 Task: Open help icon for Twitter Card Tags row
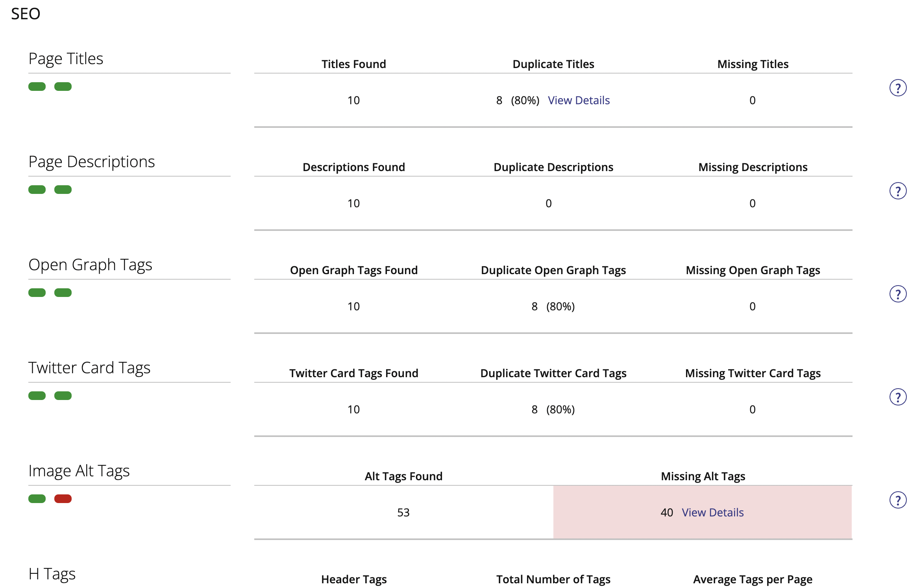pyautogui.click(x=898, y=397)
